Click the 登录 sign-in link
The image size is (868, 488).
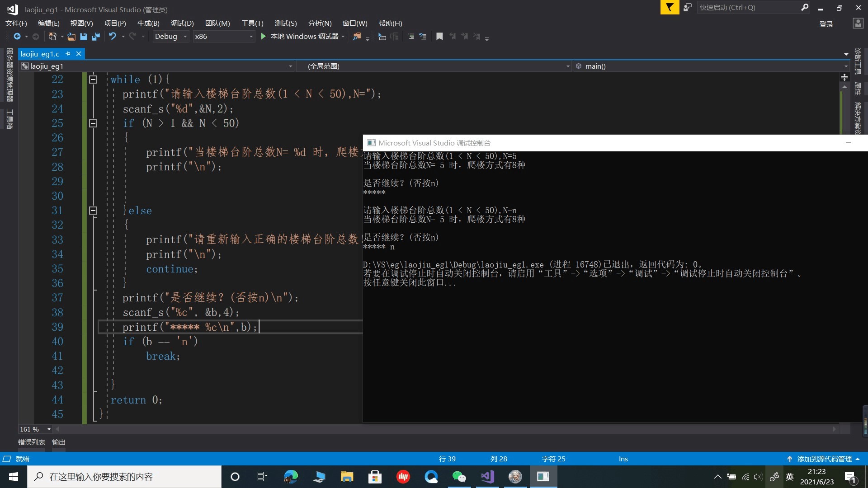pos(826,24)
